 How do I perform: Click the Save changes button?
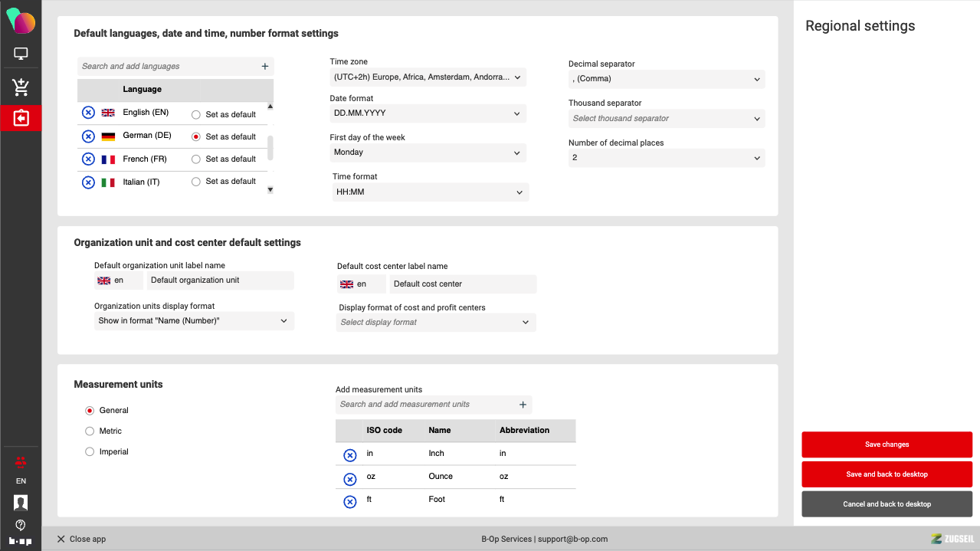pyautogui.click(x=887, y=444)
